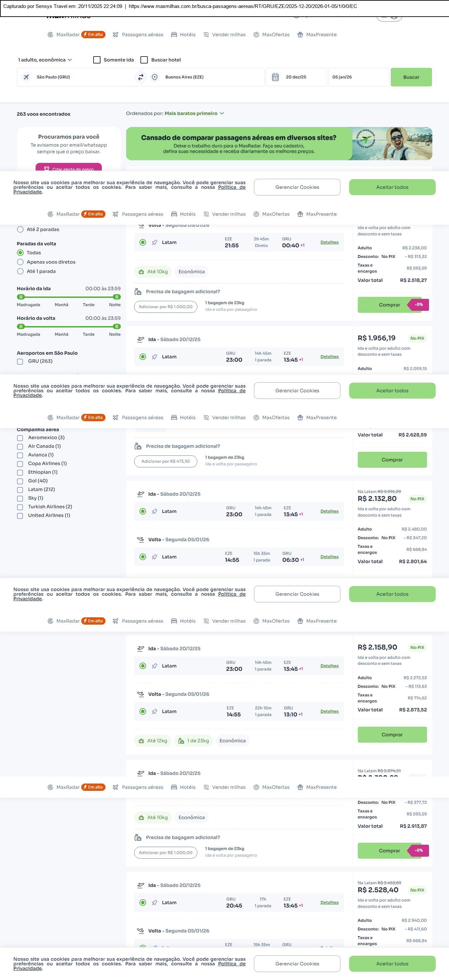Click the calendar icon beside departure date

click(275, 77)
